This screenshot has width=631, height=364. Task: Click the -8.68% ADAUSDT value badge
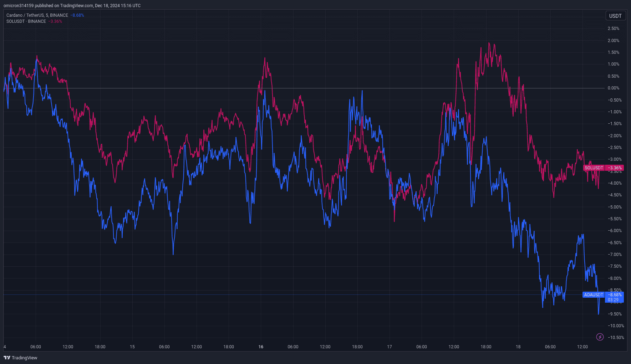click(615, 295)
